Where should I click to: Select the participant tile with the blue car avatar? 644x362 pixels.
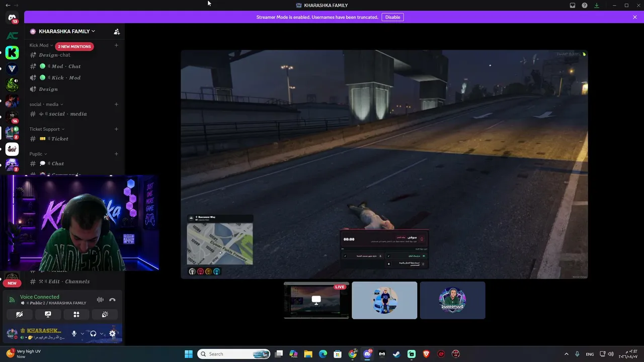click(384, 300)
